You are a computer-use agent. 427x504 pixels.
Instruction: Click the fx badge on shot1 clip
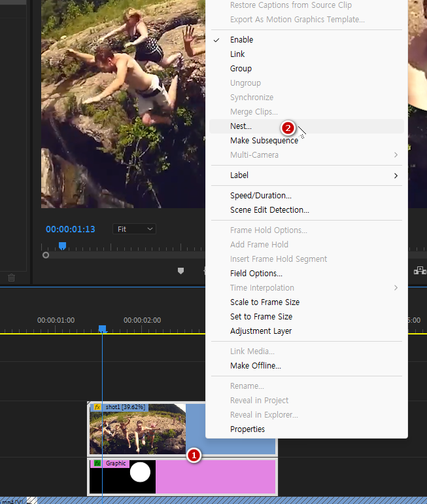pos(97,407)
